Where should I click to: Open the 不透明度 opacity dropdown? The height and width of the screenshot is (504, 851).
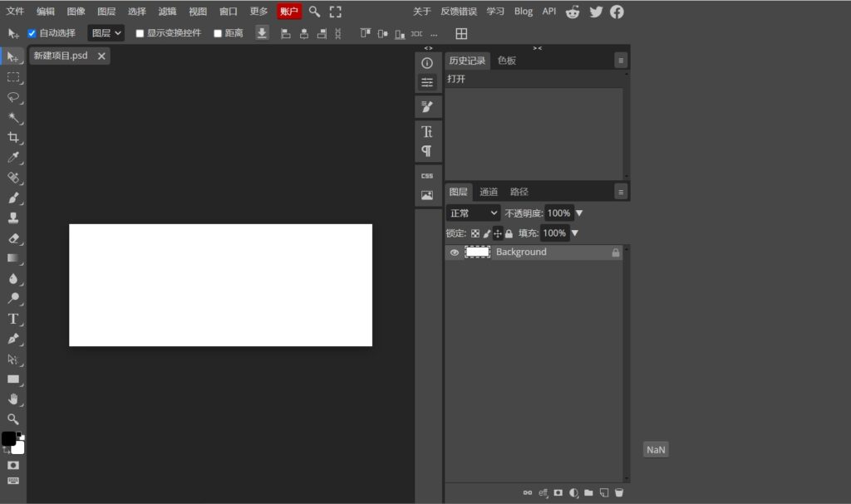coord(579,213)
